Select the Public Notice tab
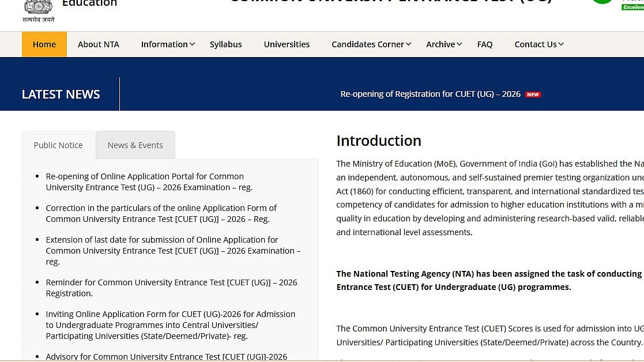The width and height of the screenshot is (644, 362). (x=58, y=145)
